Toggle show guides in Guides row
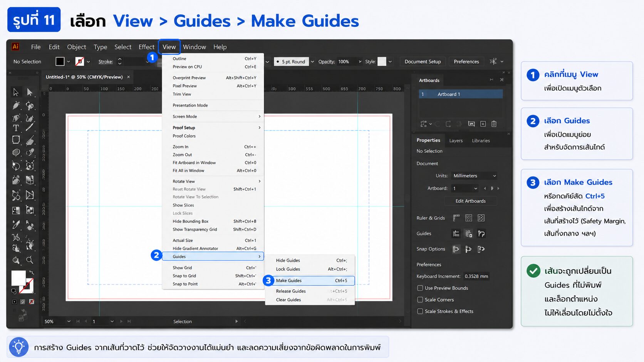This screenshot has height=362, width=644. coord(456,234)
